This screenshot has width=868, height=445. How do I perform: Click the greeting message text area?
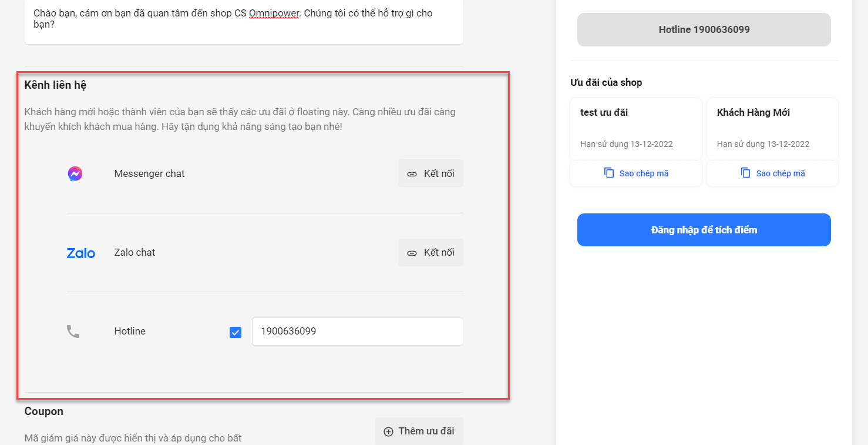[x=244, y=21]
